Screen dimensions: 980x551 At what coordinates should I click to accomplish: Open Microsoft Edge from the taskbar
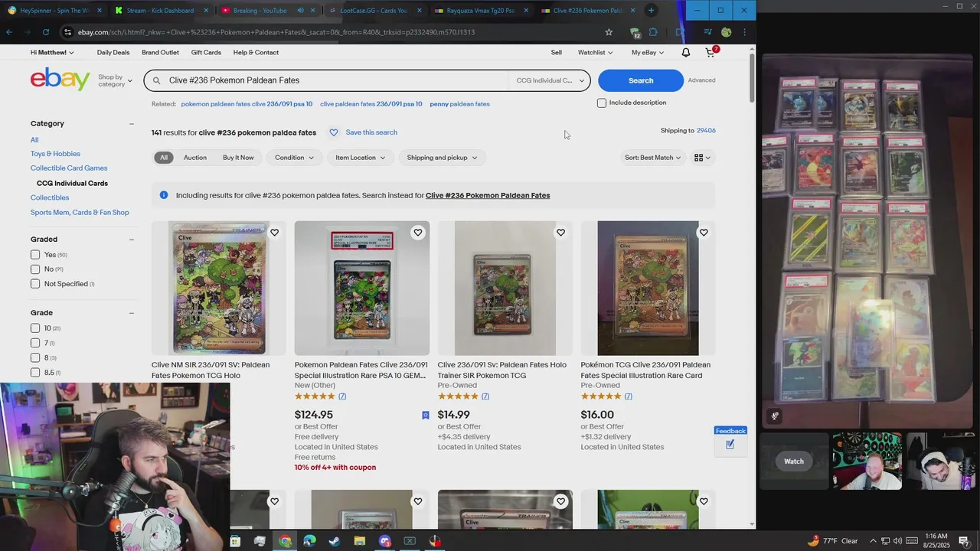point(309,541)
